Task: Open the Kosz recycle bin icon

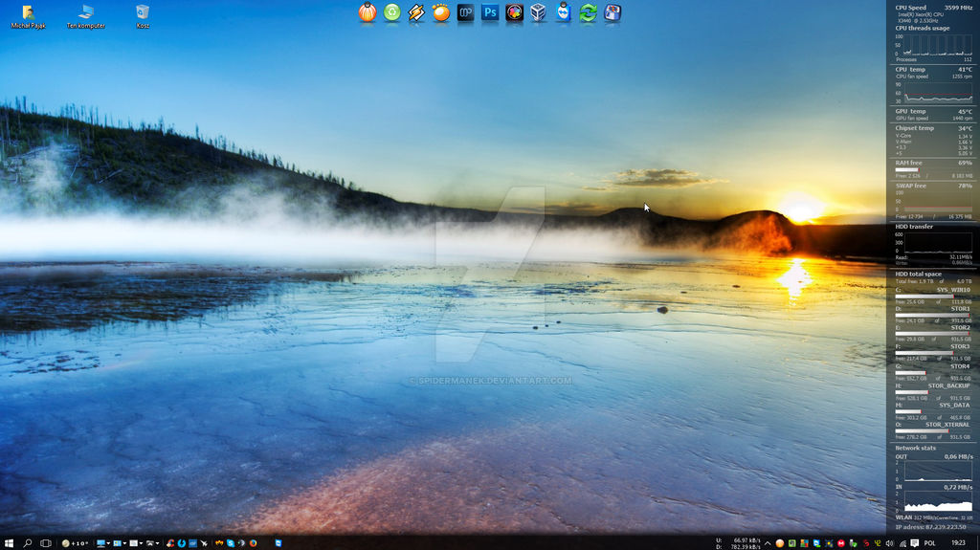Action: (143, 16)
